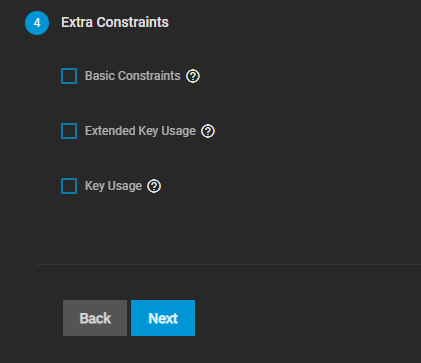Advance the wizard by clicking Next
Screen dimensions: 421x363
(x=163, y=318)
